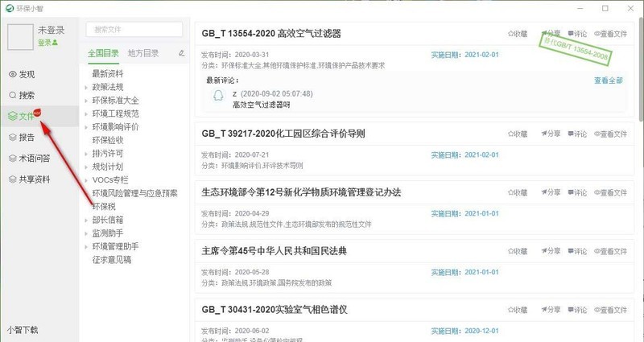Image resolution: width=644 pixels, height=342 pixels.
Task: Open the 术语问答 sidebar item
Action: 29,158
